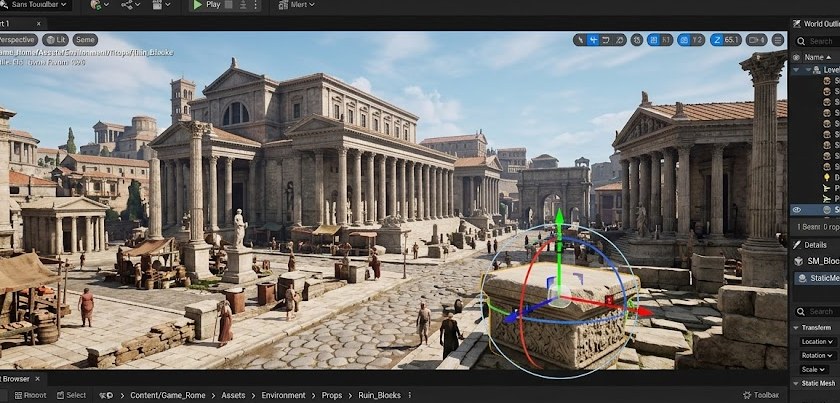840x403 pixels.
Task: Open the Lit view mode menu
Action: pos(56,40)
